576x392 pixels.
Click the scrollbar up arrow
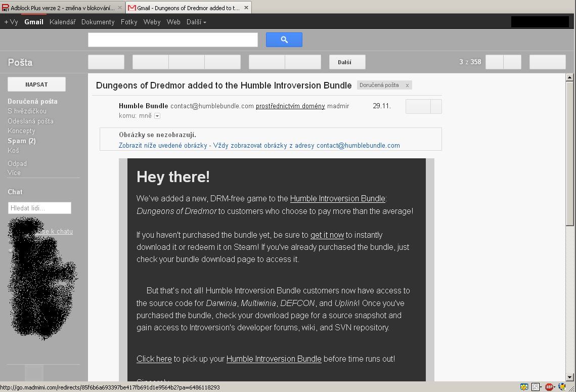570,77
